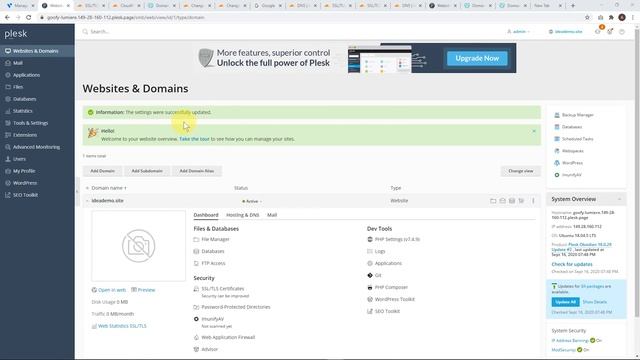Open SEO Toolkit in Dev Tools
The width and height of the screenshot is (640, 360).
pyautogui.click(x=387, y=311)
